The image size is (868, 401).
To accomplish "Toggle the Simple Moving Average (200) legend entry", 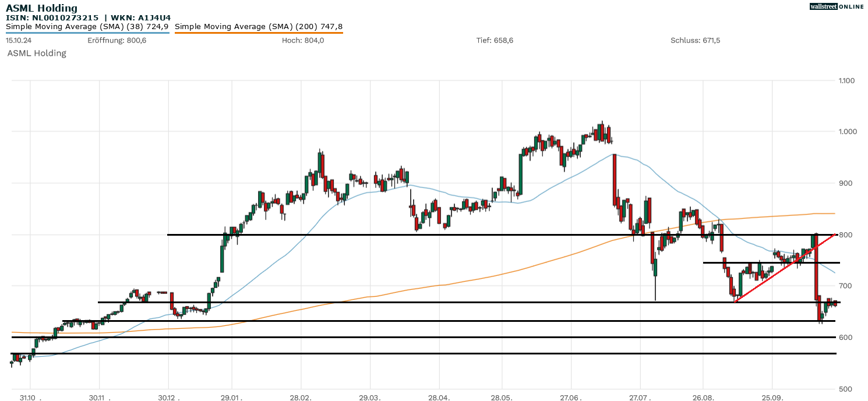I will click(x=260, y=26).
